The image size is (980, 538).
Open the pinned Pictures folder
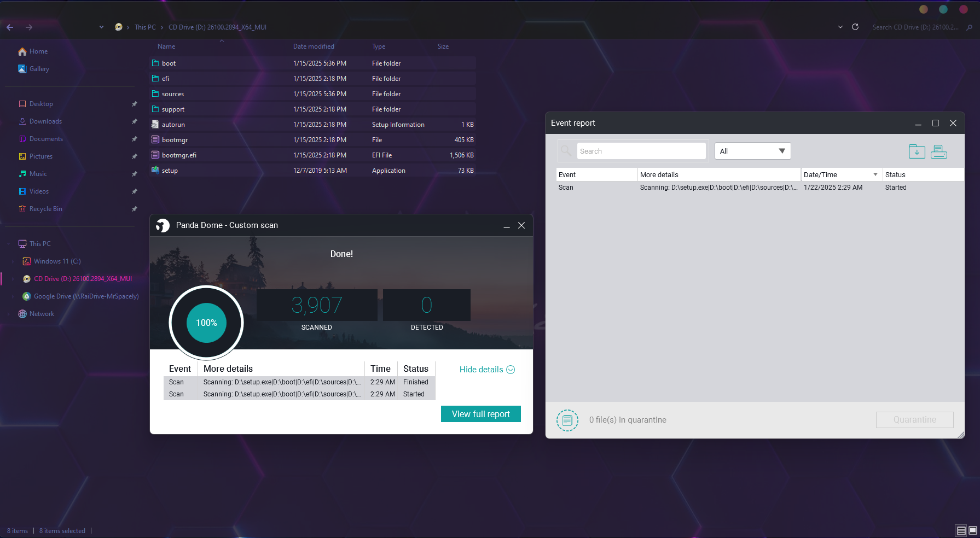(x=41, y=156)
